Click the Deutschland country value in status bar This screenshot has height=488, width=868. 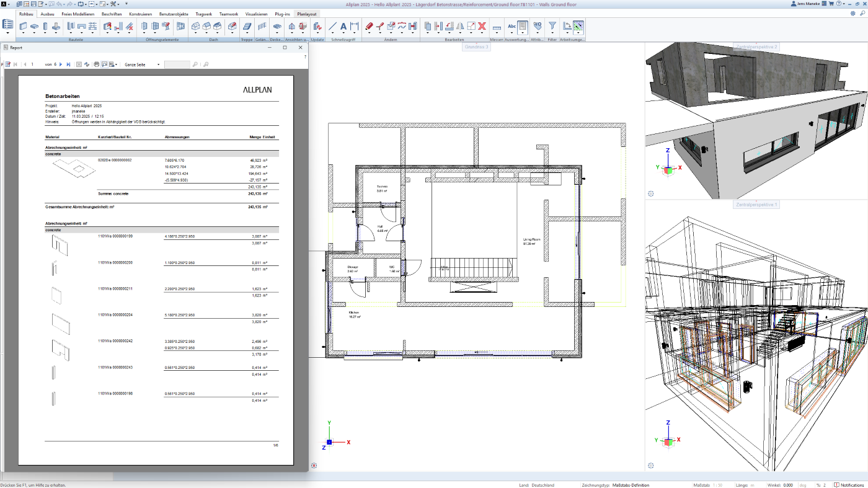click(x=542, y=485)
